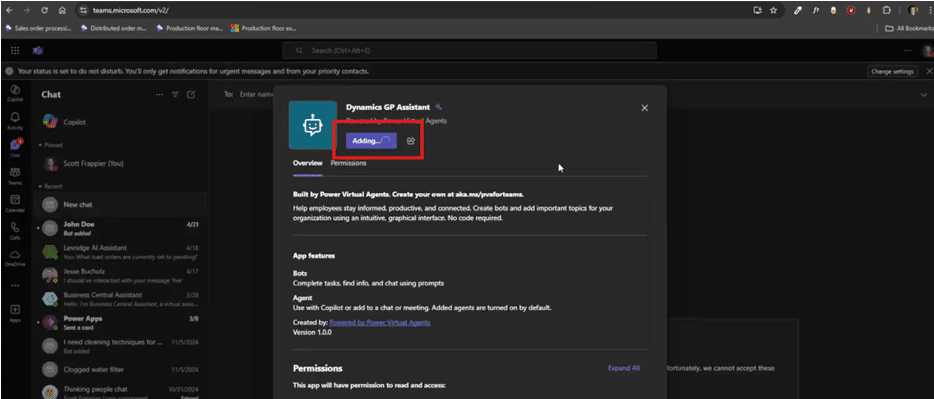Expand the chevron at right of To field
The image size is (934, 399).
924,95
